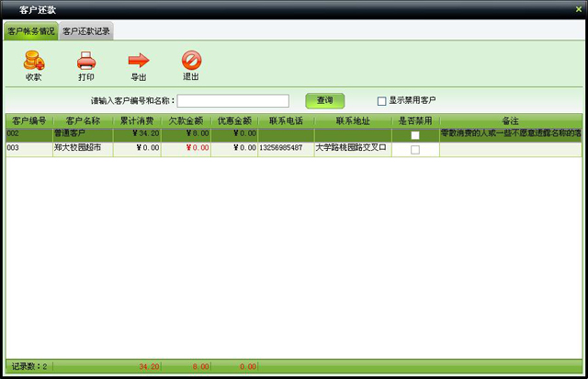
Task: Enable the 显示禁用客户 checkbox
Action: (382, 100)
